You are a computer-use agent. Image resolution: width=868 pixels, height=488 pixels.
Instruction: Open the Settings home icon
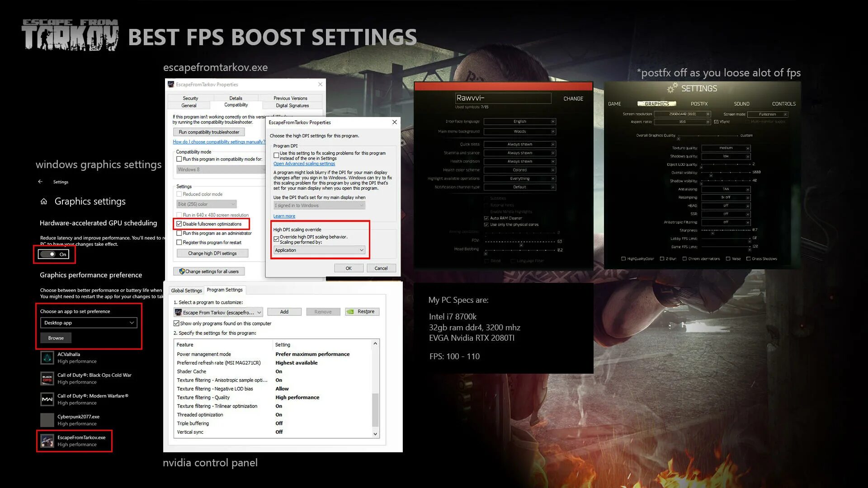44,202
